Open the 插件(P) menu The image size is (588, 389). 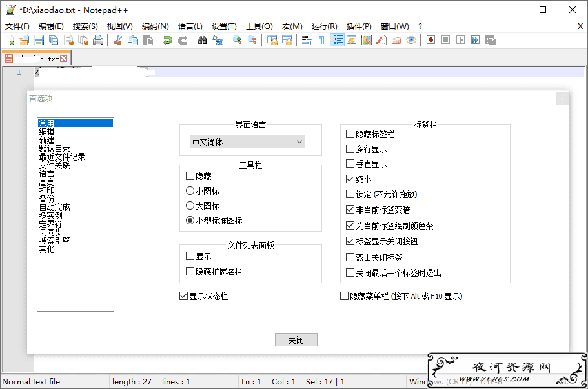coord(359,26)
